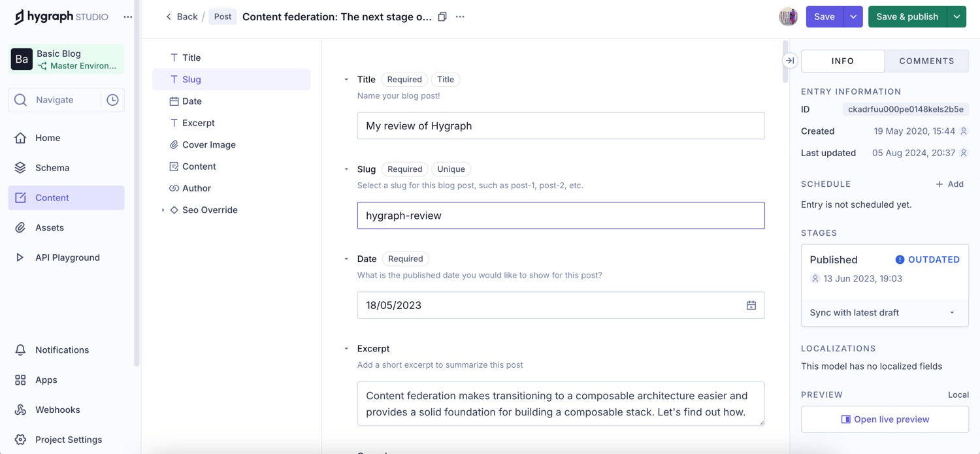Image resolution: width=980 pixels, height=454 pixels.
Task: Open the Save dropdown arrow
Action: pos(853,17)
